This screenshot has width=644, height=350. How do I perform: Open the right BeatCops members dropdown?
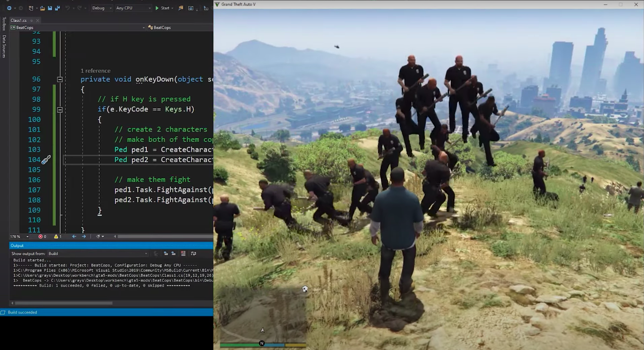click(x=180, y=27)
